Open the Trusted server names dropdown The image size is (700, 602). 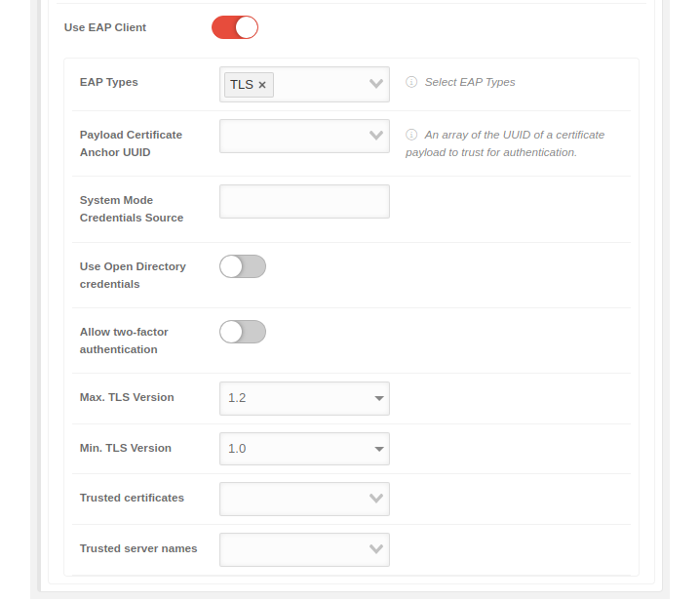[x=304, y=549]
